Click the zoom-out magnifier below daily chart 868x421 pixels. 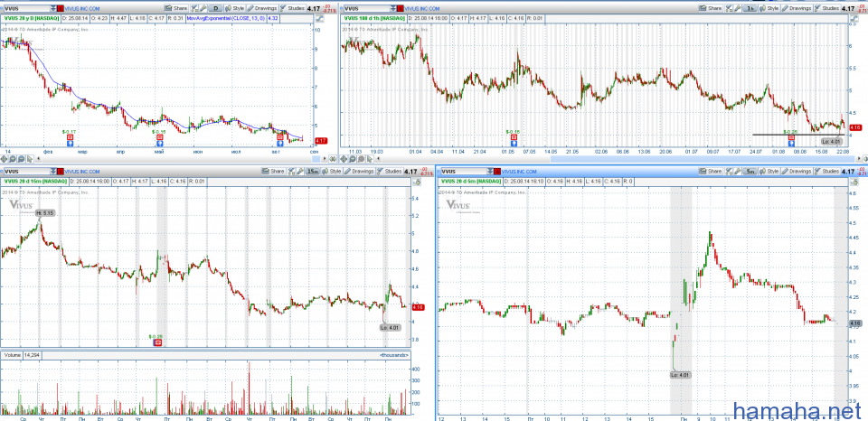(21, 159)
